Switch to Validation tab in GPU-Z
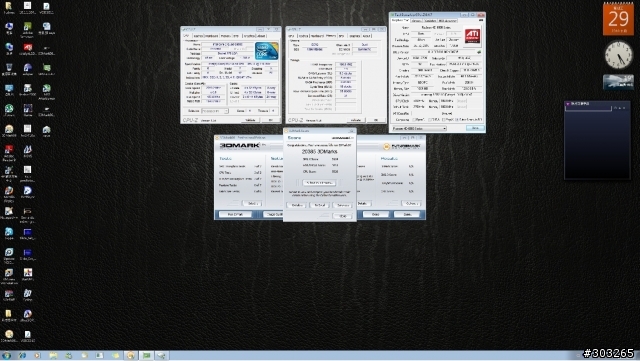 [x=430, y=20]
